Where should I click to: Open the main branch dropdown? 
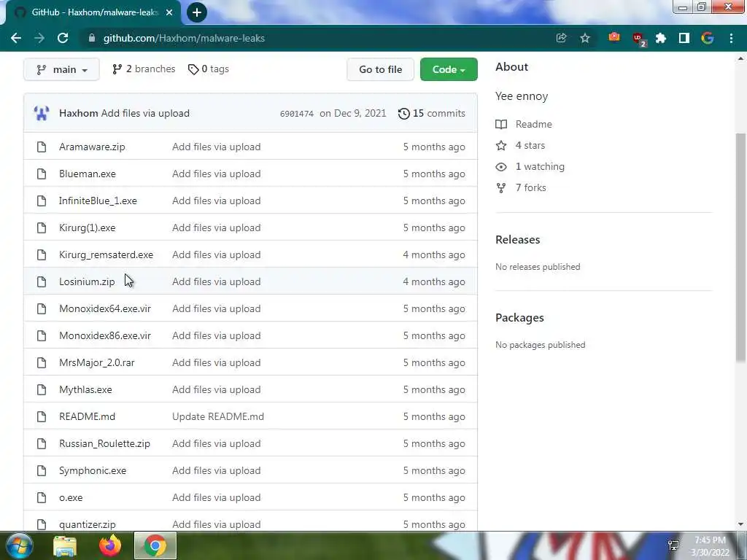(61, 69)
